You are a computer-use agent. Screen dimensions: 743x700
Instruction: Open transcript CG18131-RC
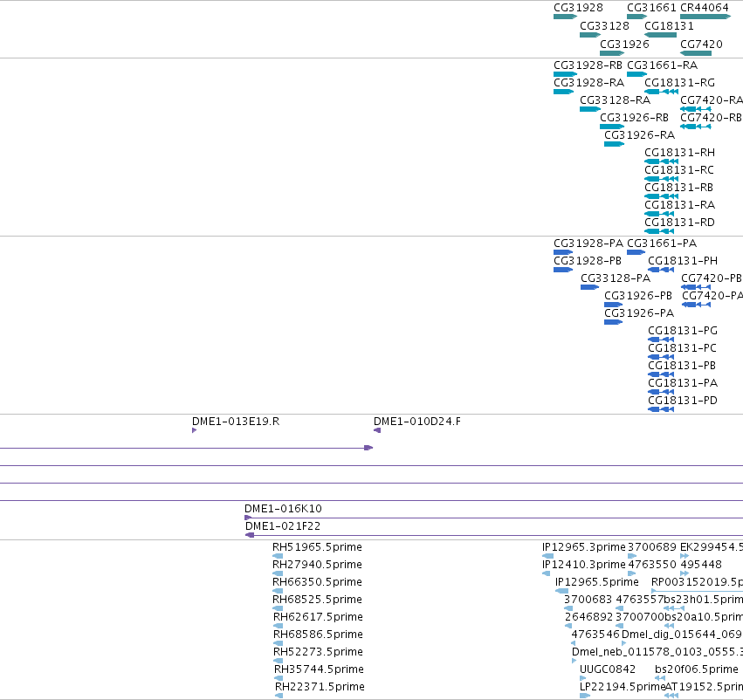(679, 170)
